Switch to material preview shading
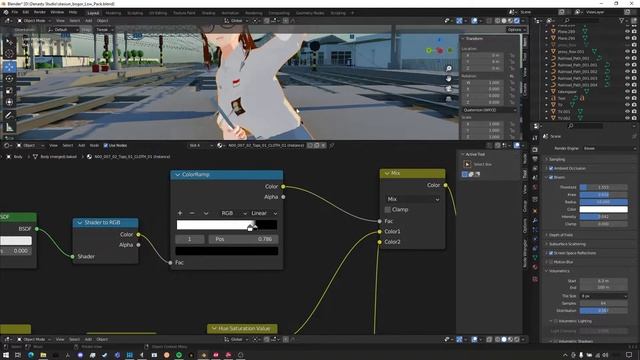640x360 pixels. click(510, 20)
